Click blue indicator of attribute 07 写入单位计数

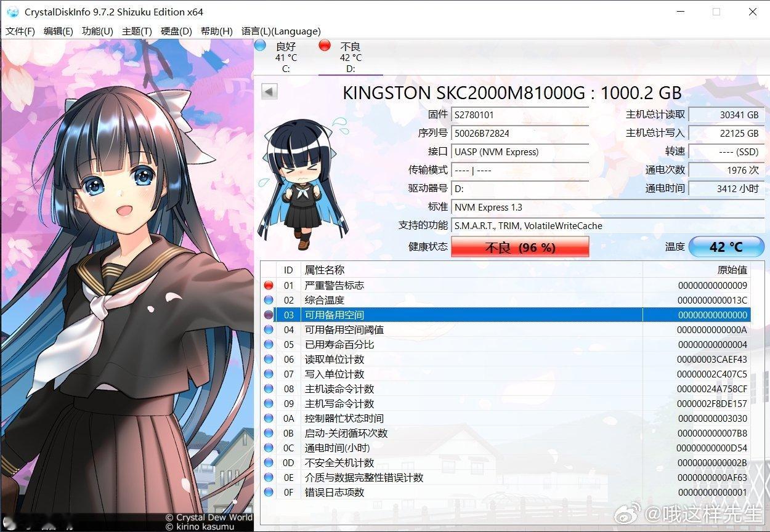(269, 374)
